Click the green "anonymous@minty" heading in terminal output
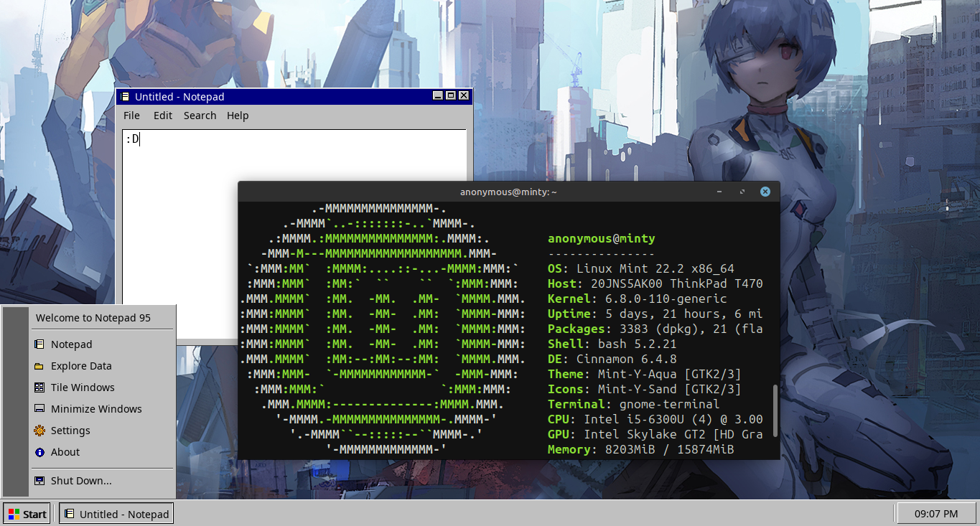980x526 pixels. (602, 239)
